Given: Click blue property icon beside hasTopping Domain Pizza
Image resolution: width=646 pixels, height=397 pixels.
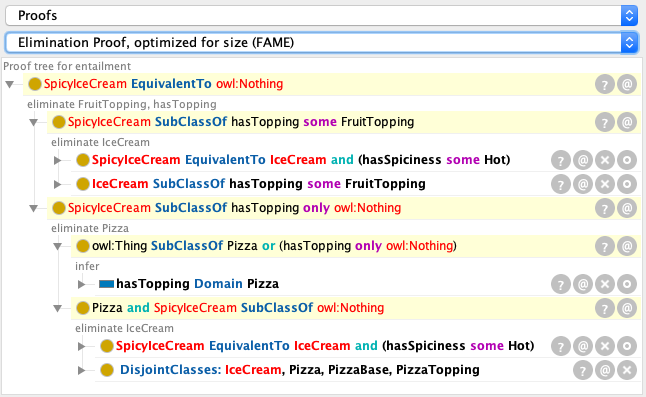Looking at the screenshot, I should coord(106,284).
